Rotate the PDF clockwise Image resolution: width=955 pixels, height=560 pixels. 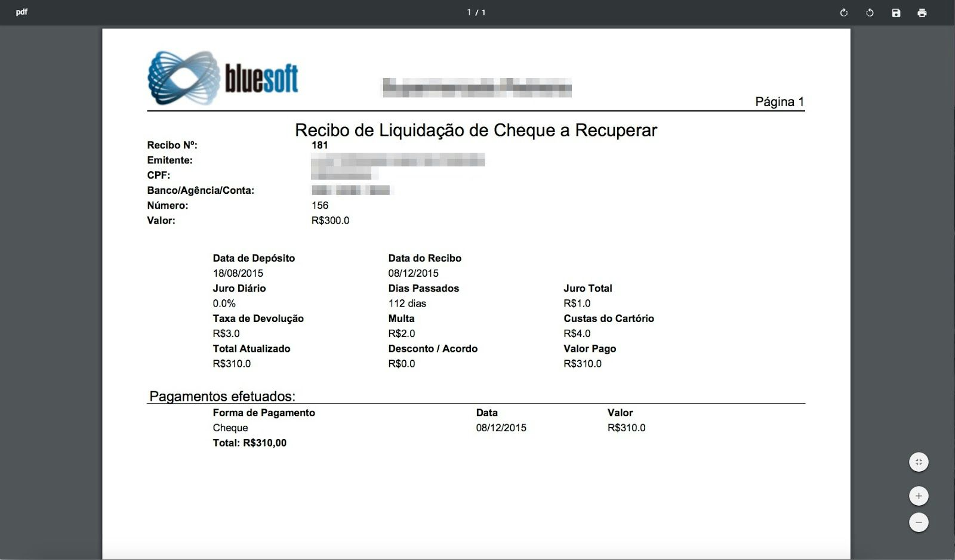click(x=844, y=13)
